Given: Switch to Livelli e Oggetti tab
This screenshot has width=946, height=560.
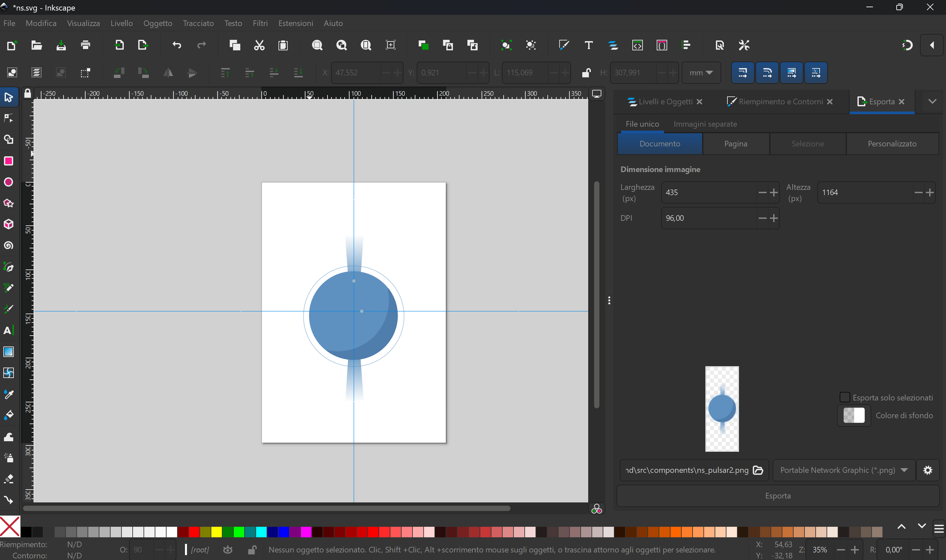Looking at the screenshot, I should coord(665,102).
